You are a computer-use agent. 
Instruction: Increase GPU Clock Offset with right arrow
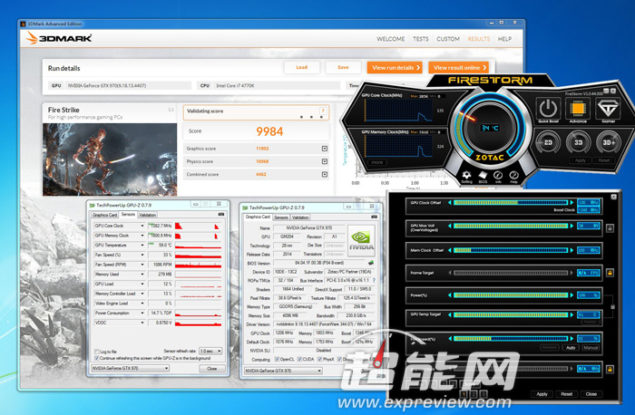click(572, 202)
